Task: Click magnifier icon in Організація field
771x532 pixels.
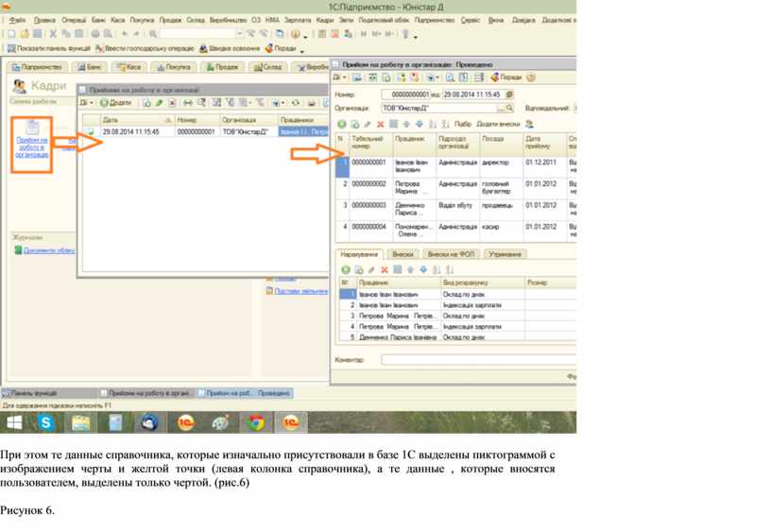Action: [x=509, y=108]
